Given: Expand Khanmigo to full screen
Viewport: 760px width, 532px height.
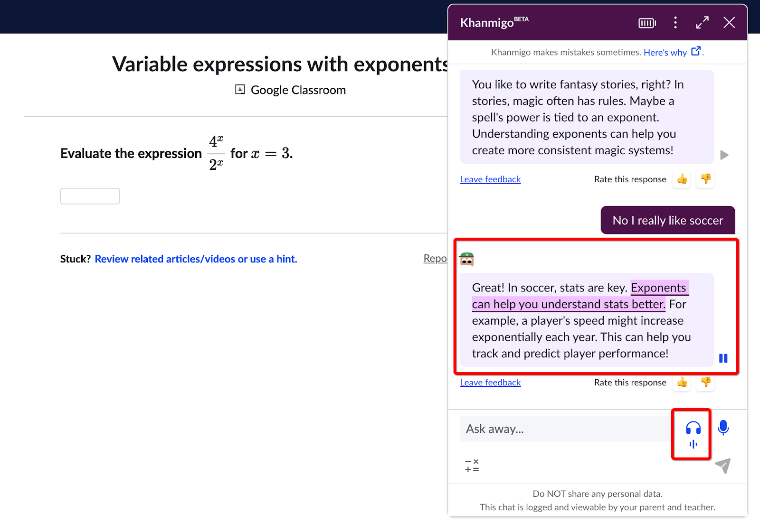Looking at the screenshot, I should click(x=702, y=22).
